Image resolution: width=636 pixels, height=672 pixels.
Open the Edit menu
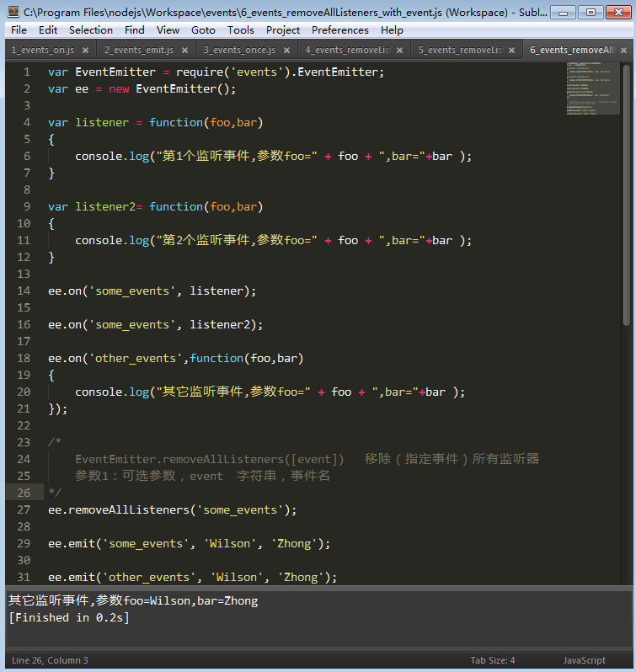(x=48, y=30)
